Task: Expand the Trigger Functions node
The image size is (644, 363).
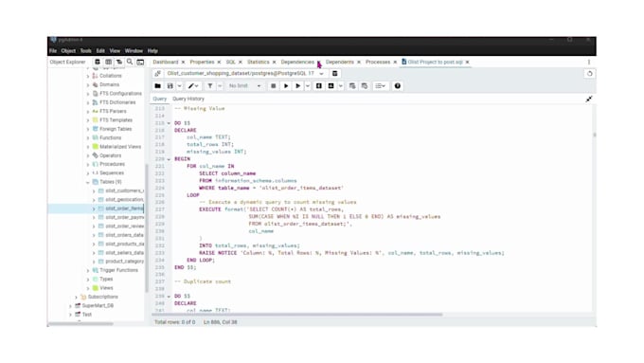Action: coord(87,270)
